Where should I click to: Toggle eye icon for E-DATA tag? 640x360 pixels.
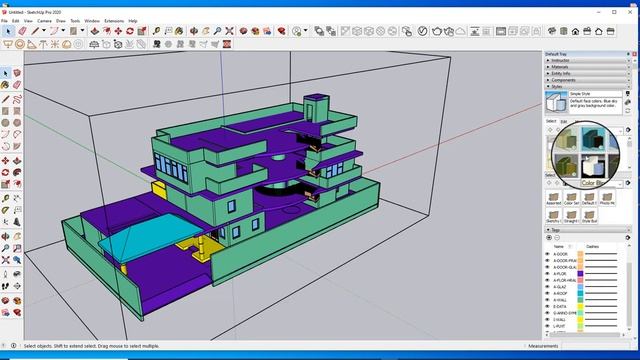(x=548, y=307)
